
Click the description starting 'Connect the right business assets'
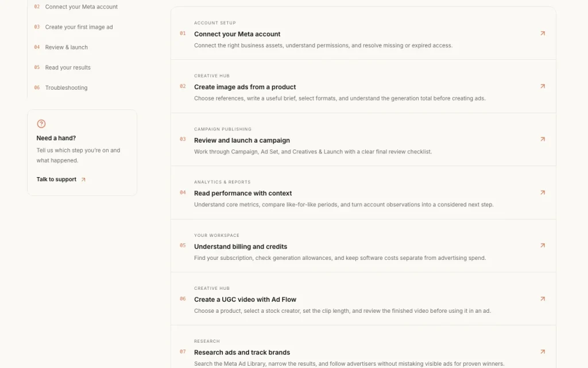click(x=323, y=45)
